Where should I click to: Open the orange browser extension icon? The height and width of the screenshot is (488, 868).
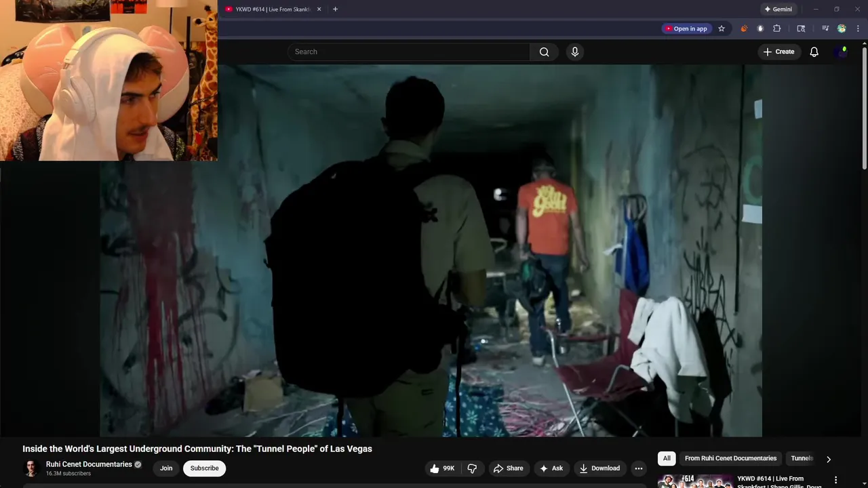pyautogui.click(x=744, y=28)
